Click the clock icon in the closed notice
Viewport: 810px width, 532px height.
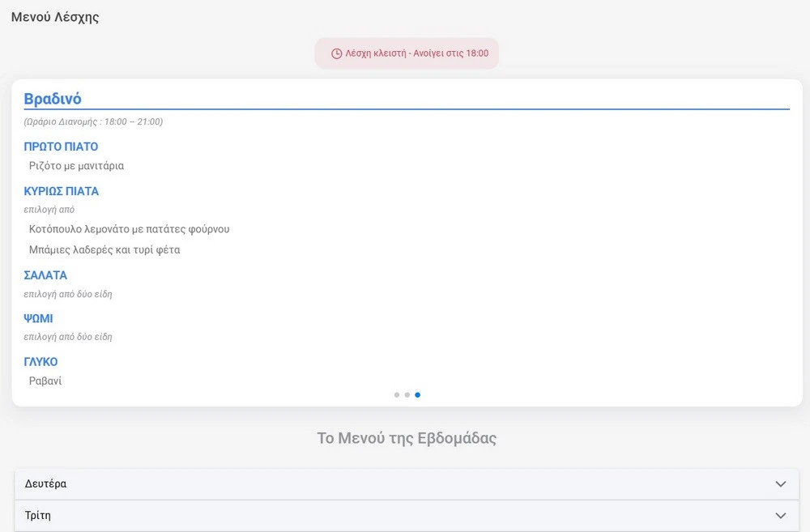337,53
